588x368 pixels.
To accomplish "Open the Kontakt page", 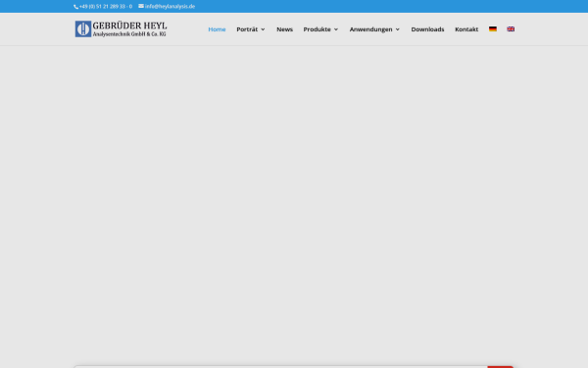I will point(466,29).
